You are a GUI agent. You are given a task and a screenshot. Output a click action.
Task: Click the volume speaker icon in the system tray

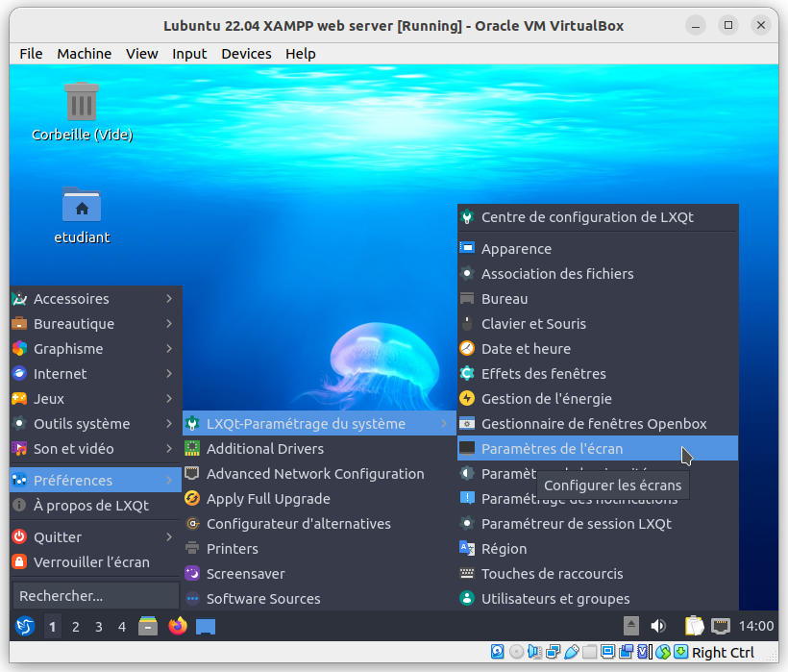[657, 626]
